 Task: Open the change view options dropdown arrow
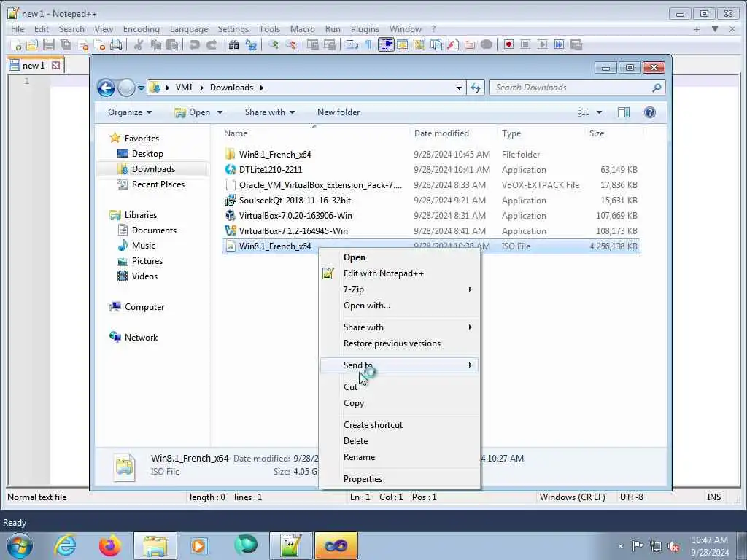[x=599, y=112]
